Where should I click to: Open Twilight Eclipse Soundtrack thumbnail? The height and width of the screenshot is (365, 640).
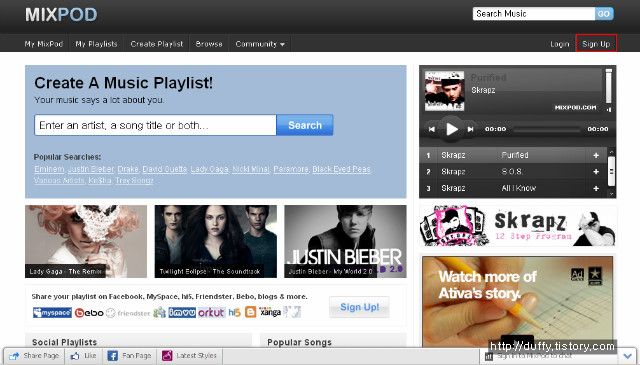216,241
